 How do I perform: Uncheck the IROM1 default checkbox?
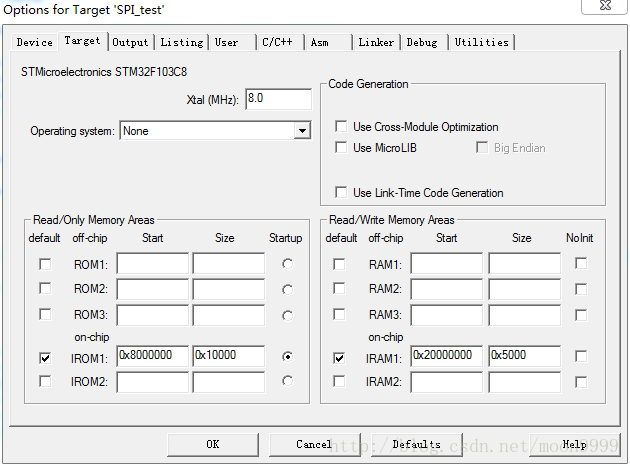click(45, 357)
